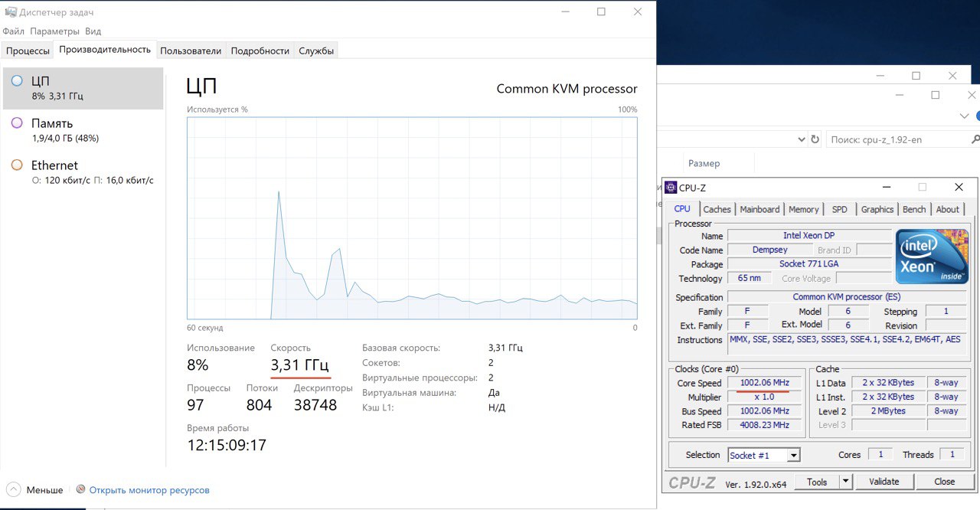Open the arrow next to Tools button

pos(845,482)
